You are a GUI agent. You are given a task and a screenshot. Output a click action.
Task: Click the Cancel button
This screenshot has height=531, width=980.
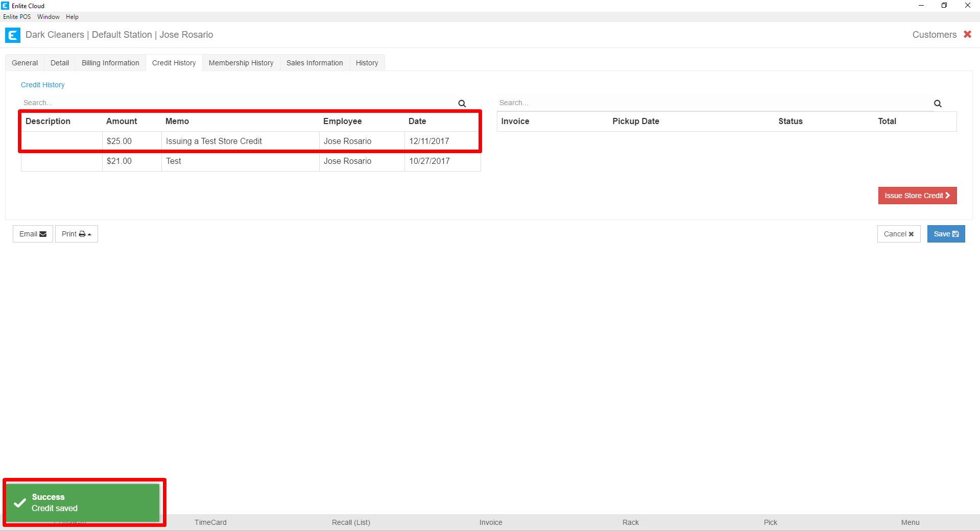click(899, 234)
